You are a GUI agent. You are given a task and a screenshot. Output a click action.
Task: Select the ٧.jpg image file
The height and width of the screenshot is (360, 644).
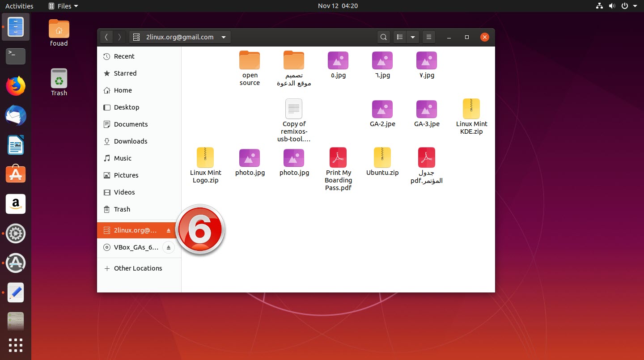pos(427,65)
